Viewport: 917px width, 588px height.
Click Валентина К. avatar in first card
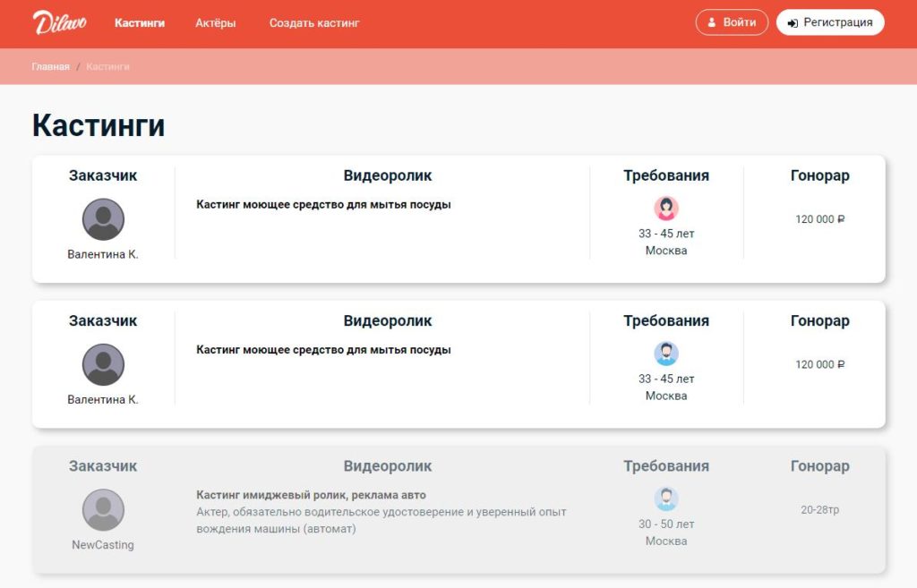103,219
